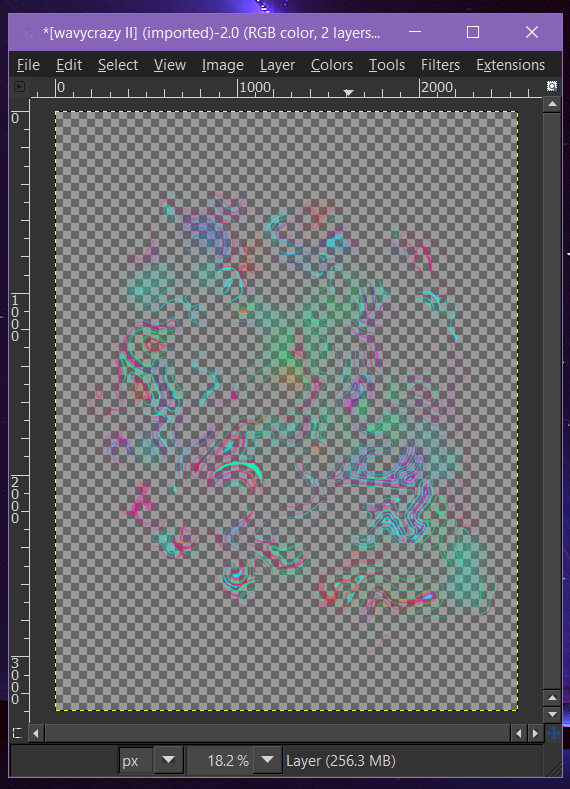Click the horizontal ruler pointer marker

click(x=348, y=93)
